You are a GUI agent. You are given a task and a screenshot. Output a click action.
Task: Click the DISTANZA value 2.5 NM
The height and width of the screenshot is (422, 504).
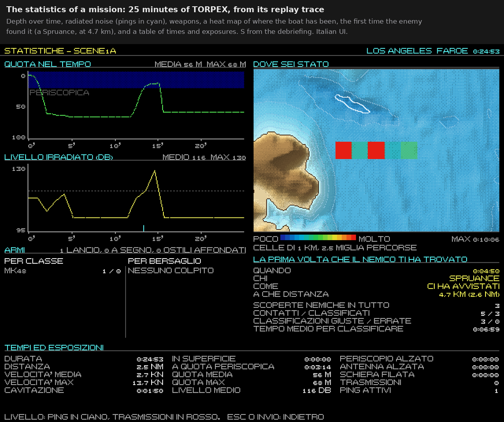149,367
